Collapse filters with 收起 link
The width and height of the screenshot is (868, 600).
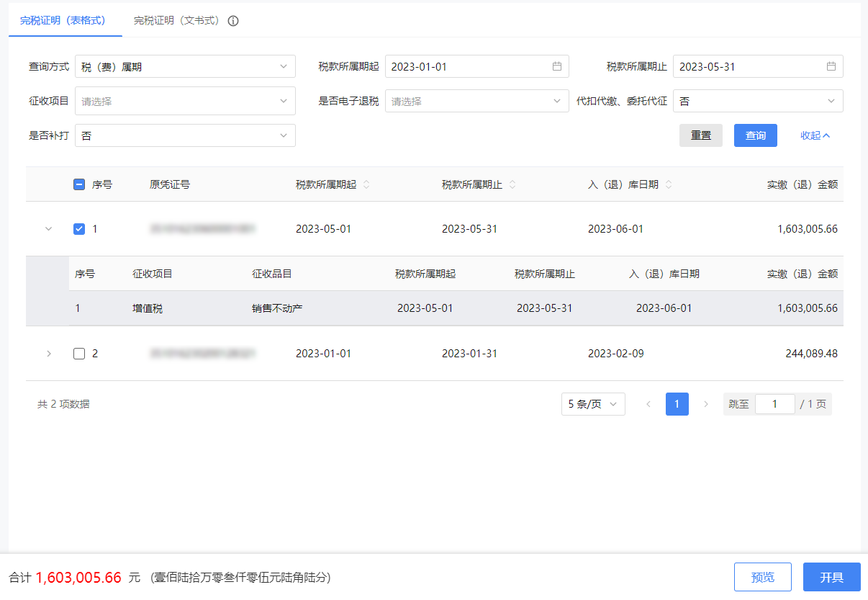click(815, 135)
